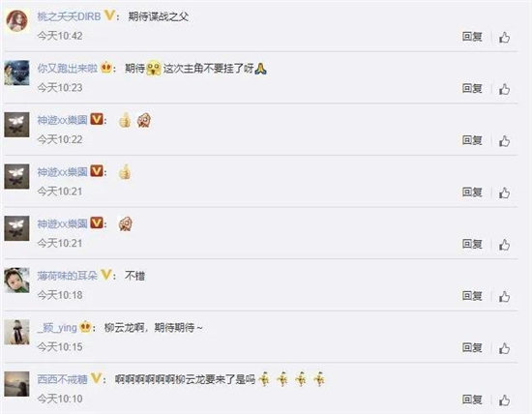This screenshot has width=532, height=414.
Task: Like the comment posted at 10:15
Action: (505, 348)
